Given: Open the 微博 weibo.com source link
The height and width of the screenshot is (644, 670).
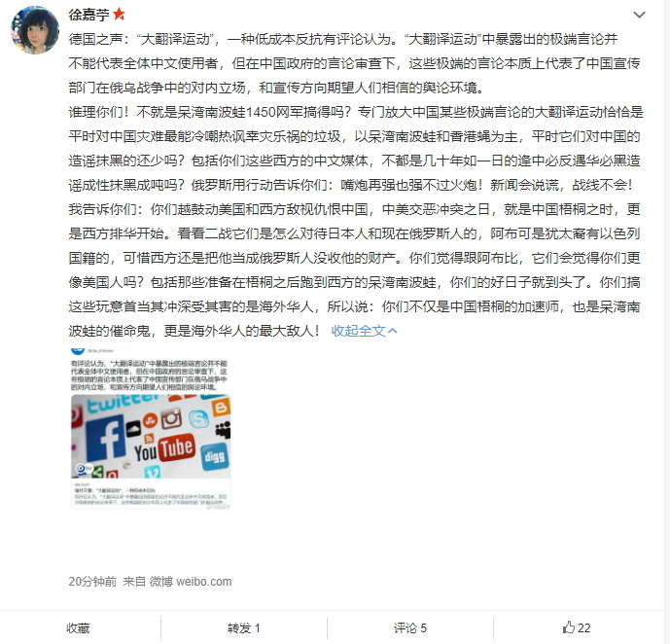Looking at the screenshot, I should 191,581.
